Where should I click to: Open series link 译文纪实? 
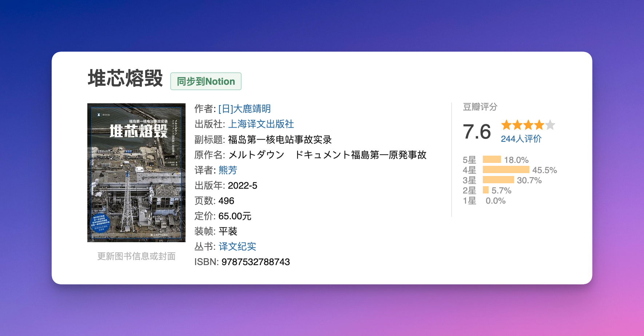[x=237, y=247]
